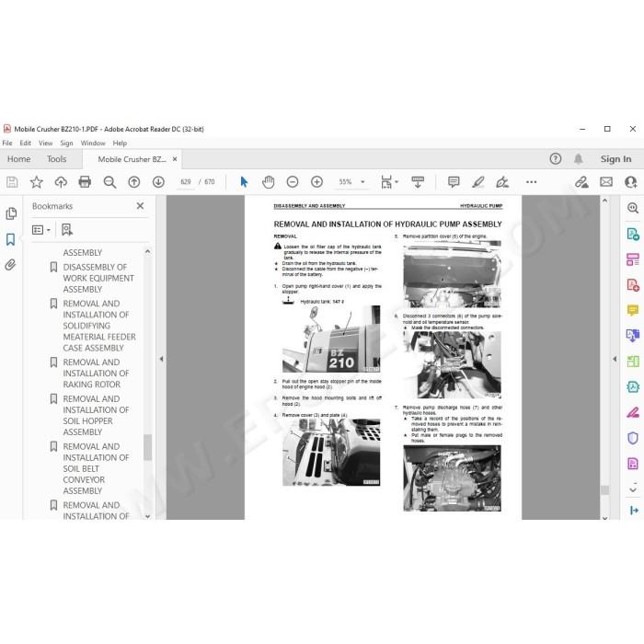Open bookmark Soil Belt Conveyor Assembly
Image resolution: width=644 pixels, height=644 pixels.
coord(96,468)
